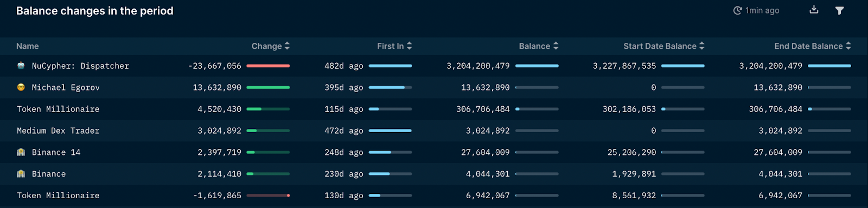This screenshot has height=208, width=868.
Task: Open the Binance 14 address link
Action: point(56,152)
